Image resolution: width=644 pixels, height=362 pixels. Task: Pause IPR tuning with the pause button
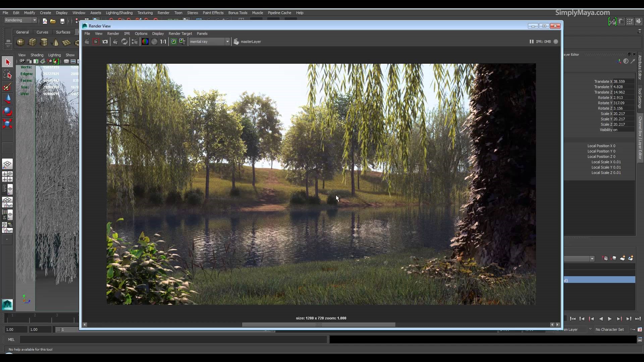pyautogui.click(x=531, y=42)
